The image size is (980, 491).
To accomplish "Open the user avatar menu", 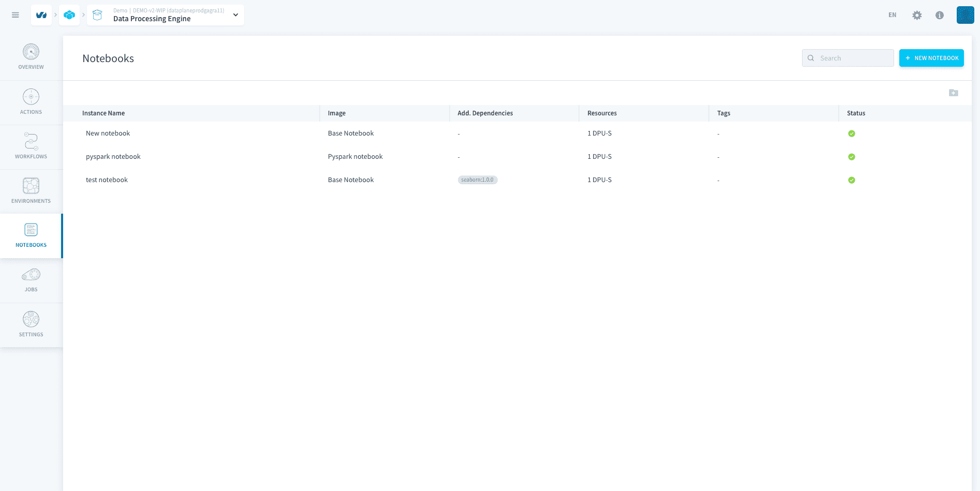I will coord(965,15).
